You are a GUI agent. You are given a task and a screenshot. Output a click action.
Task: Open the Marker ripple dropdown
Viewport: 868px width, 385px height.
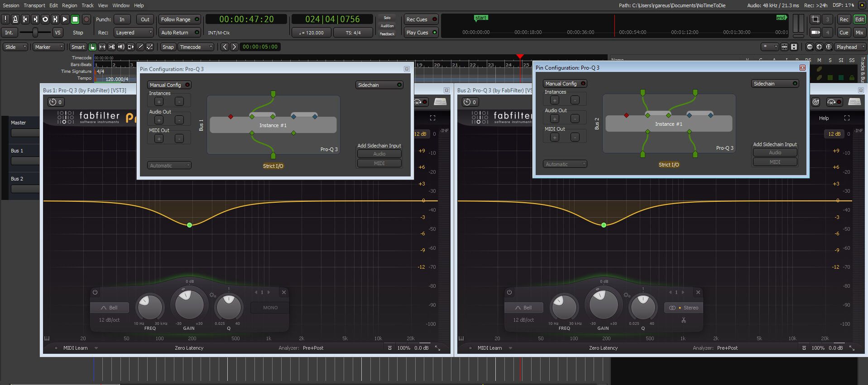click(48, 47)
